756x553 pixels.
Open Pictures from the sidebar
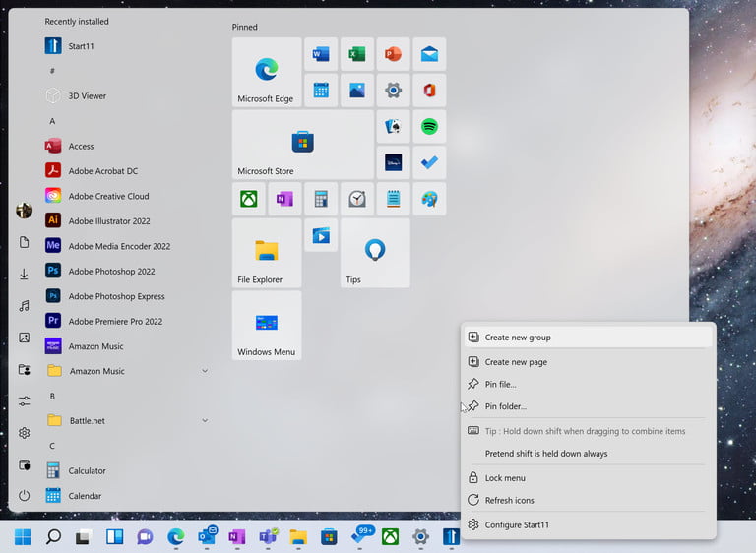[x=24, y=338]
